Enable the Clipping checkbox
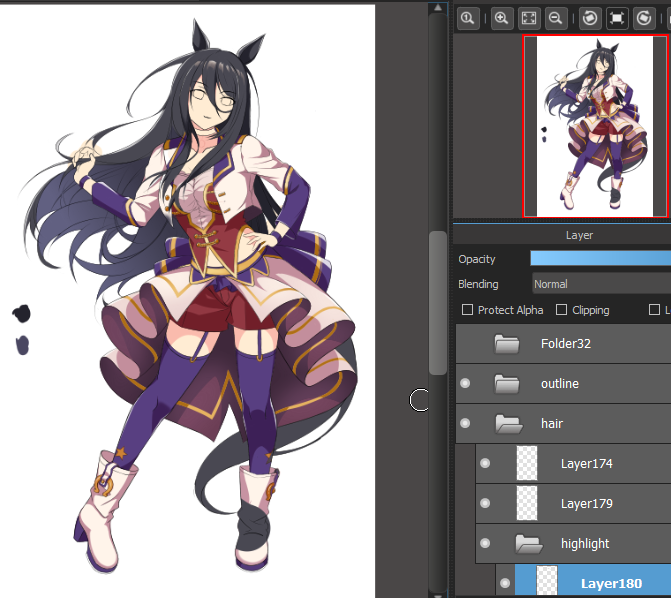The width and height of the screenshot is (671, 598). (561, 309)
